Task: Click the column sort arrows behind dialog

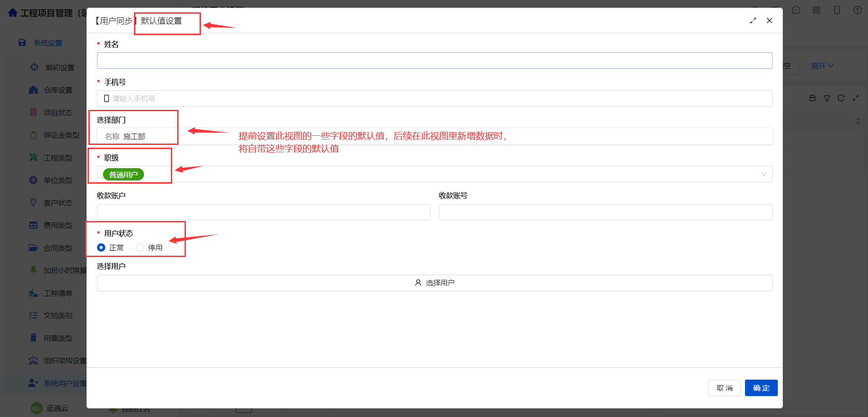Action: click(x=858, y=121)
